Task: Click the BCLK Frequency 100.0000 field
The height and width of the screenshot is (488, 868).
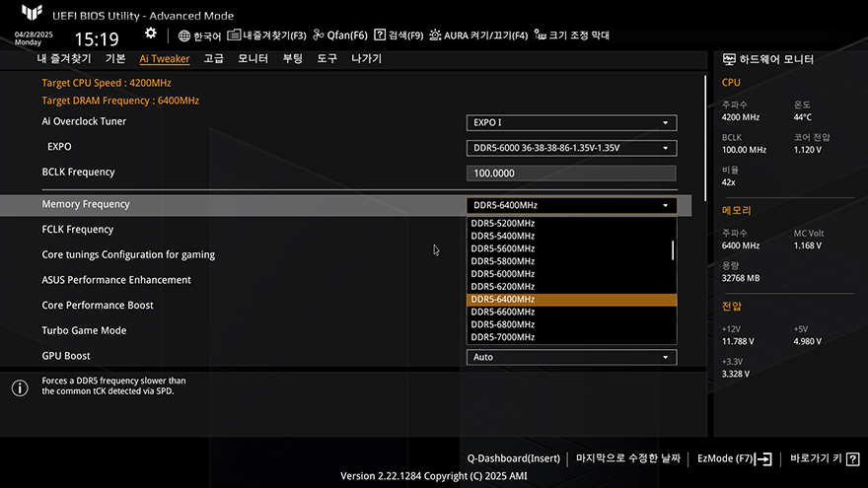Action: 571,174
